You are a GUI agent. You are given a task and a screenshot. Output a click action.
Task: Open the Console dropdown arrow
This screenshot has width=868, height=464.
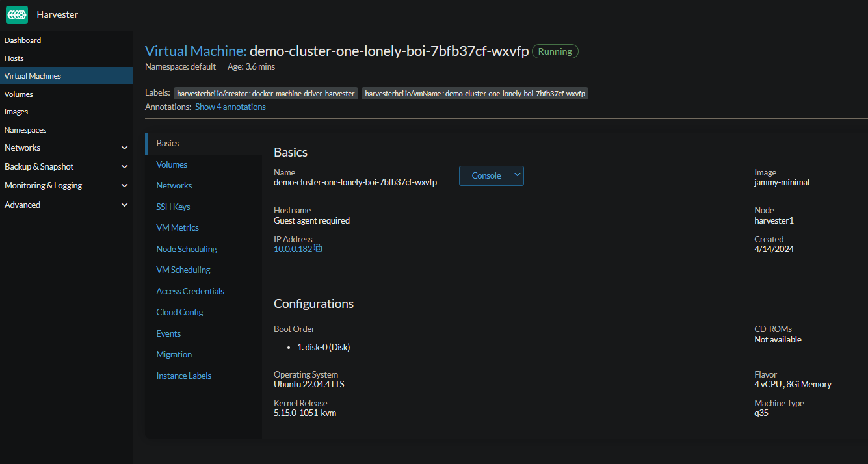pyautogui.click(x=517, y=175)
